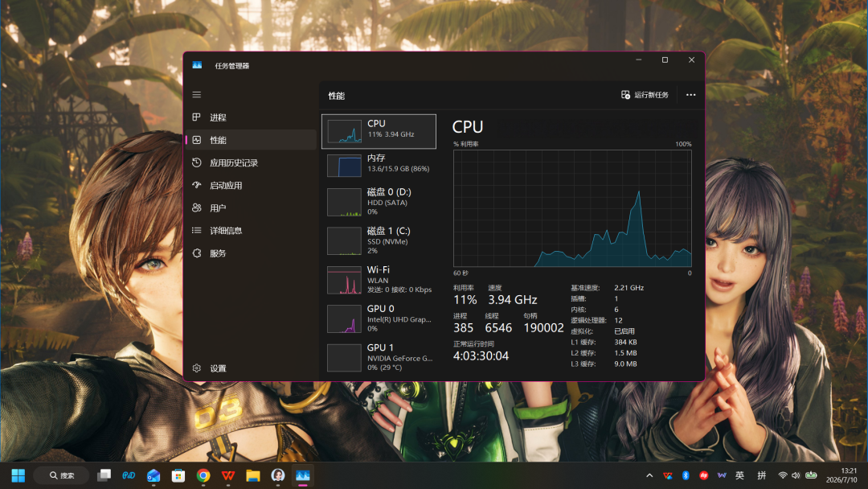This screenshot has height=489, width=868.
Task: Click the WPS cloud tray icon
Action: coord(668,475)
